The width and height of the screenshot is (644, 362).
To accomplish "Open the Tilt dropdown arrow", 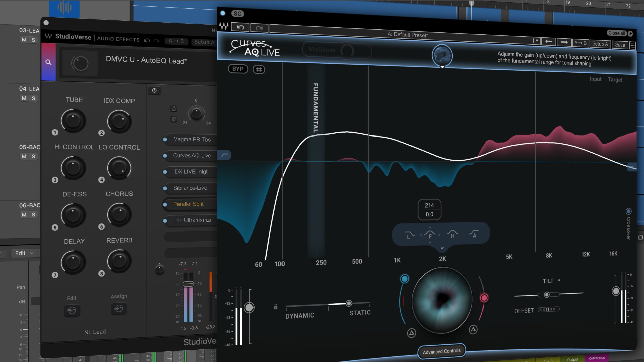I will click(x=559, y=280).
